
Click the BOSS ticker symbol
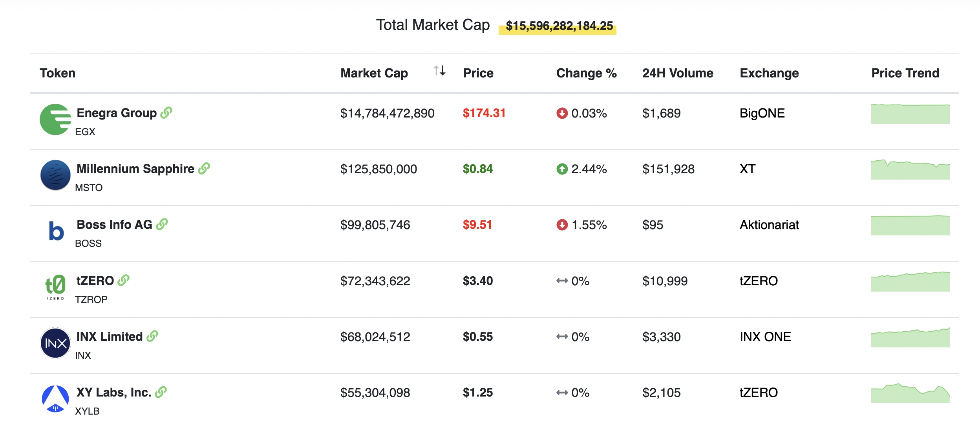click(88, 243)
